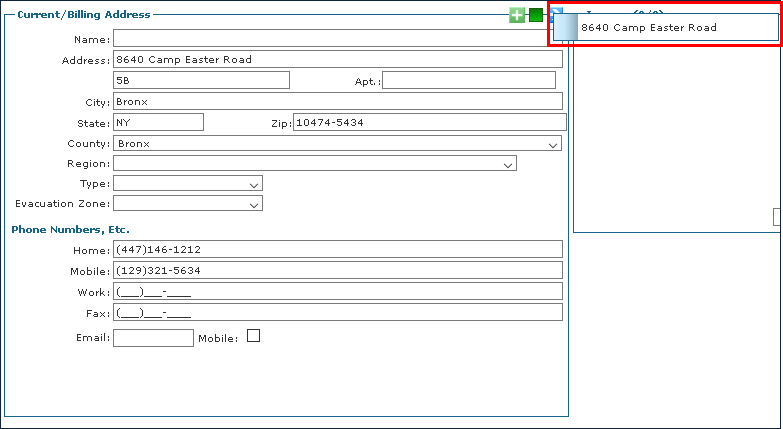This screenshot has width=783, height=429.
Task: Click the Zip field with 10474-5434
Action: pyautogui.click(x=429, y=123)
